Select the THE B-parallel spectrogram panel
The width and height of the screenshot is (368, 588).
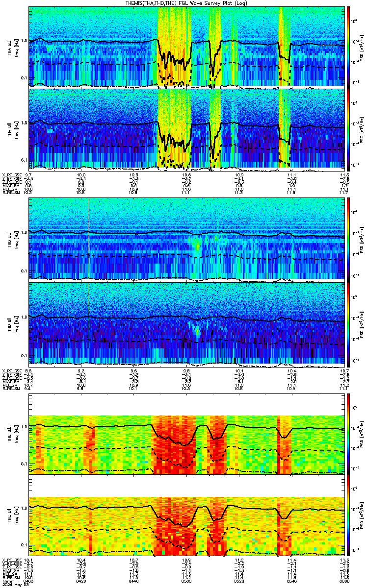186,515
